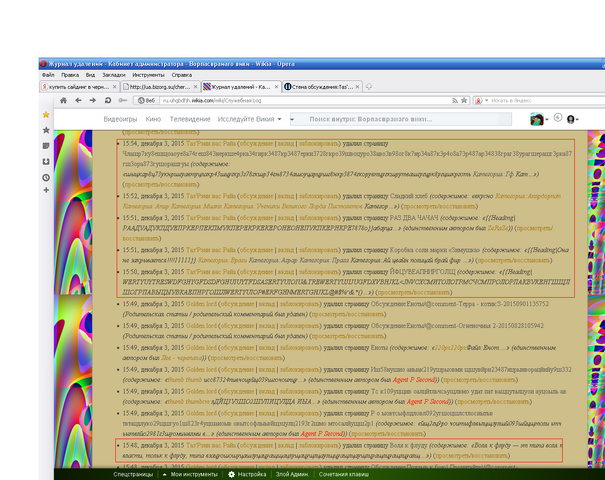Open the Закладки menu
Image resolution: width=605 pixels, height=480 pixels.
click(x=114, y=75)
